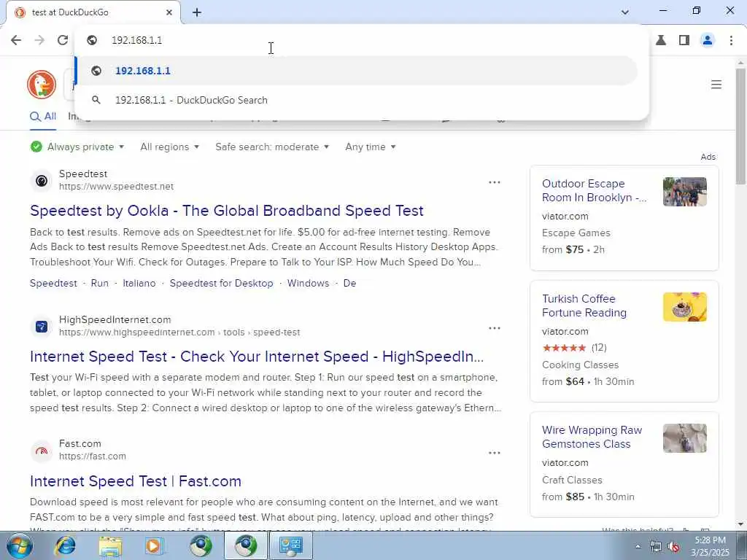Click the forward navigation arrow
Image resolution: width=747 pixels, height=560 pixels.
39,40
